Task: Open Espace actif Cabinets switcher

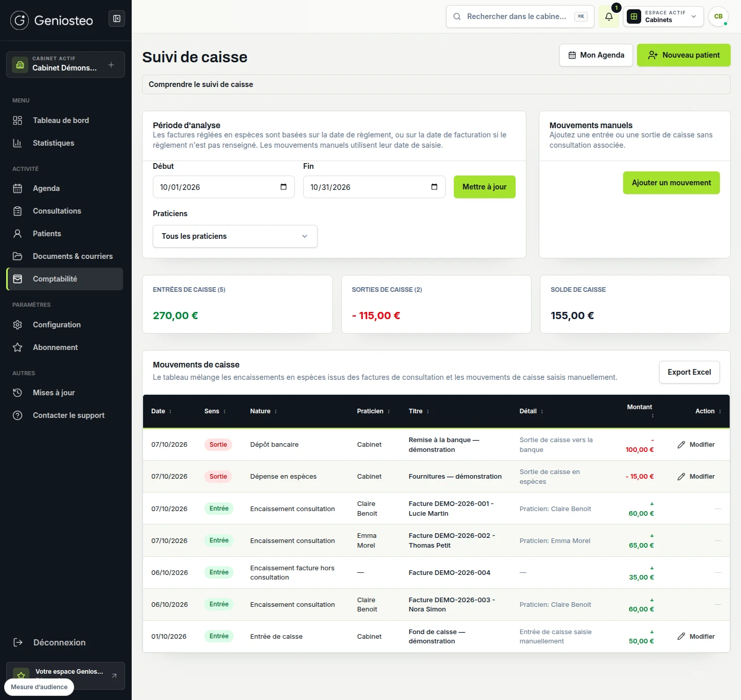Action: [663, 16]
